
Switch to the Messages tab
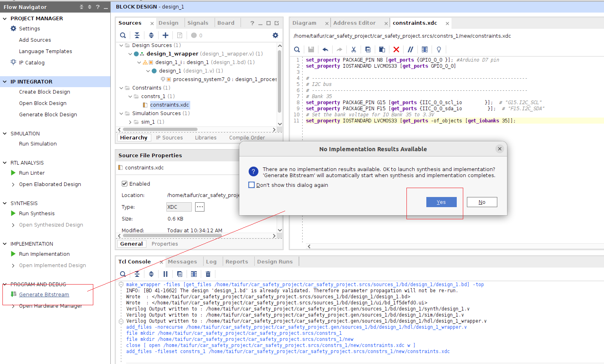(183, 262)
